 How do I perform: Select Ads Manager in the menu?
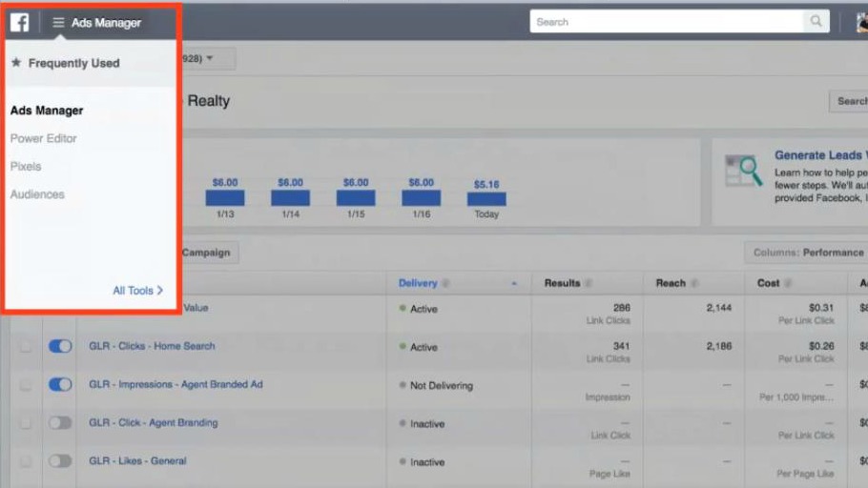pos(47,111)
